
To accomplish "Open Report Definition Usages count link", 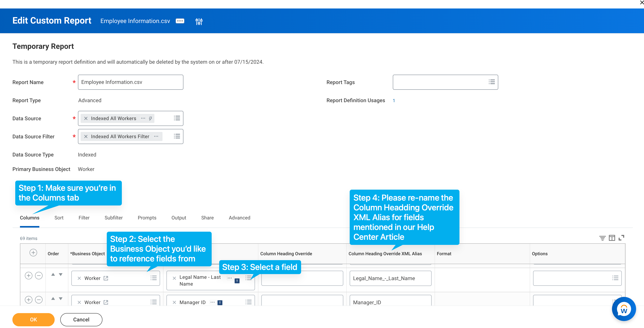I will pos(394,101).
